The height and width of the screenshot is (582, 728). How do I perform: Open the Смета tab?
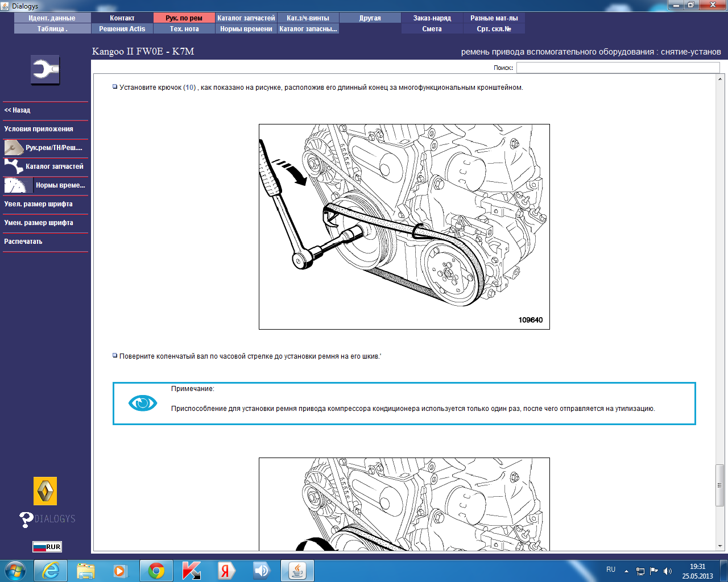click(432, 29)
